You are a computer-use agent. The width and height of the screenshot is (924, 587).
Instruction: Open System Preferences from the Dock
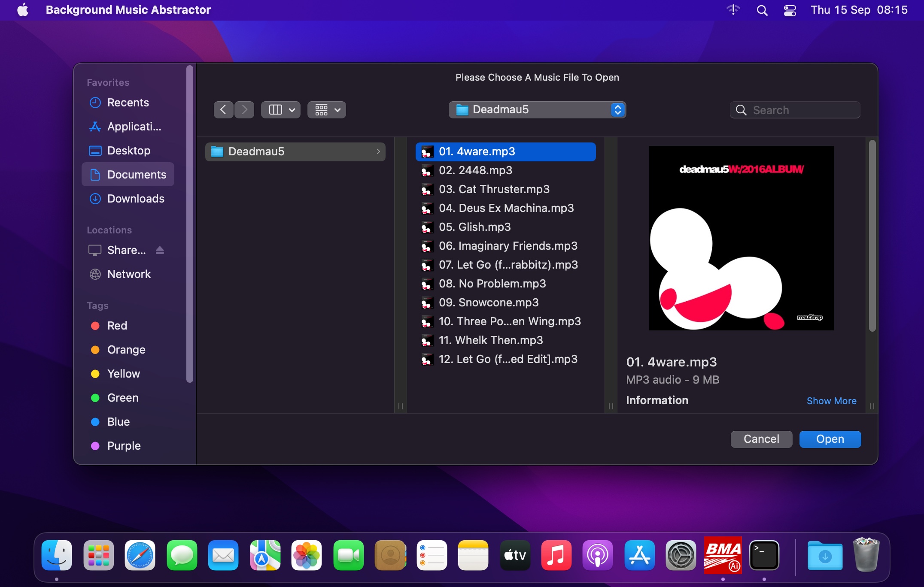[x=681, y=555]
